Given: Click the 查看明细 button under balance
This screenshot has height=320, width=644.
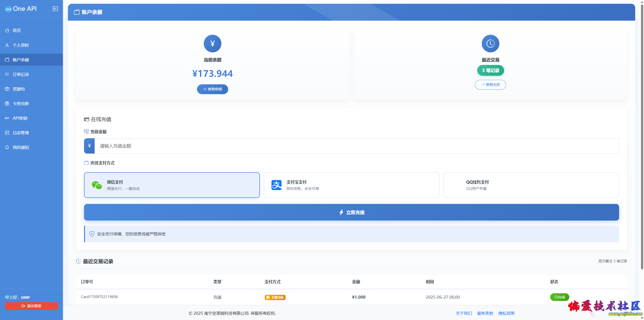Looking at the screenshot, I should pyautogui.click(x=212, y=89).
